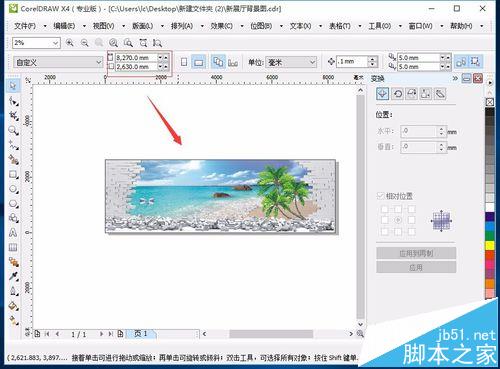
Task: Increase the 水平 value spinner
Action: point(441,129)
